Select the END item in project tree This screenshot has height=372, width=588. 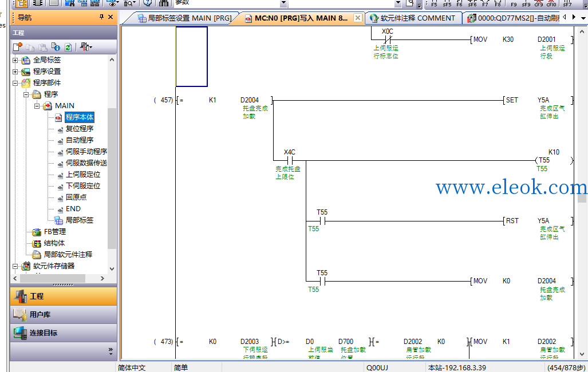(x=73, y=209)
